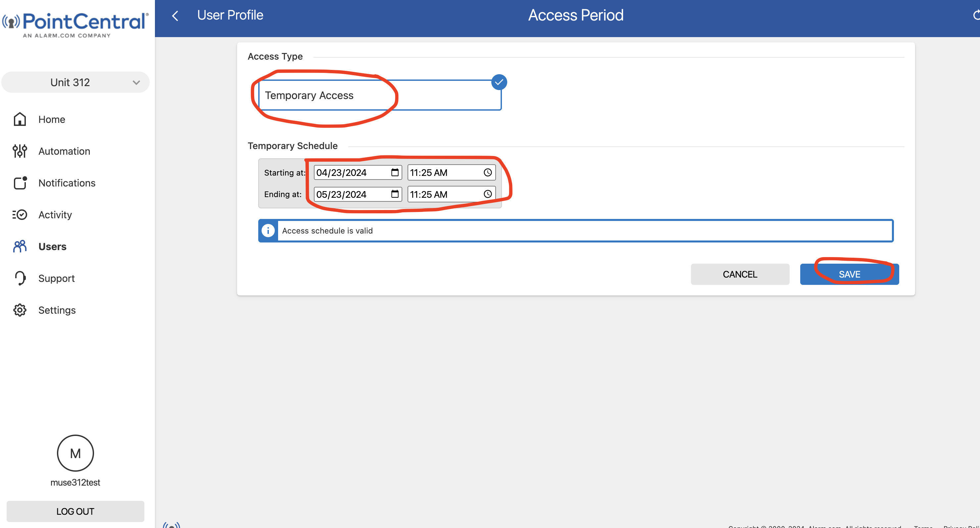Click the Home house icon in sidebar
Image resolution: width=980 pixels, height=528 pixels.
[x=20, y=119]
